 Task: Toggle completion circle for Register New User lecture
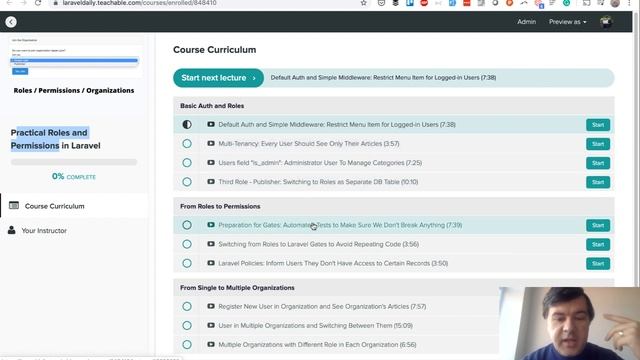pyautogui.click(x=187, y=307)
